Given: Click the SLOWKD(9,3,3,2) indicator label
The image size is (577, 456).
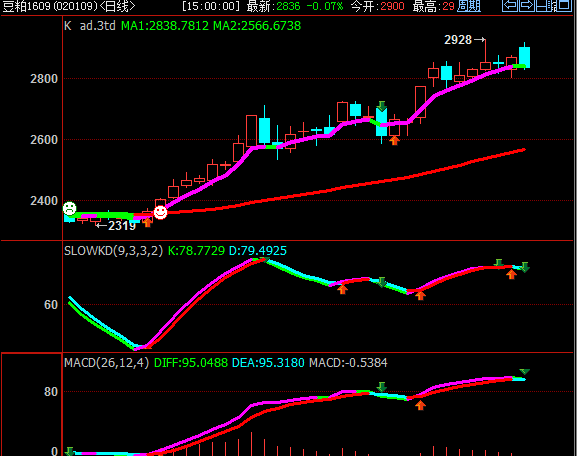Looking at the screenshot, I should click(113, 251).
